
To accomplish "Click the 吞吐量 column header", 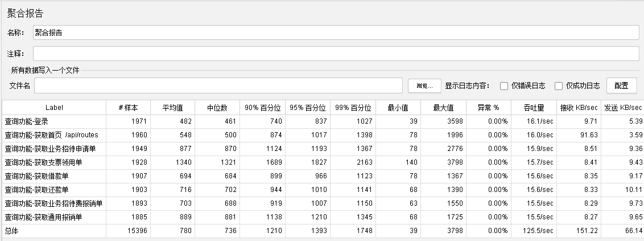I will tap(534, 108).
